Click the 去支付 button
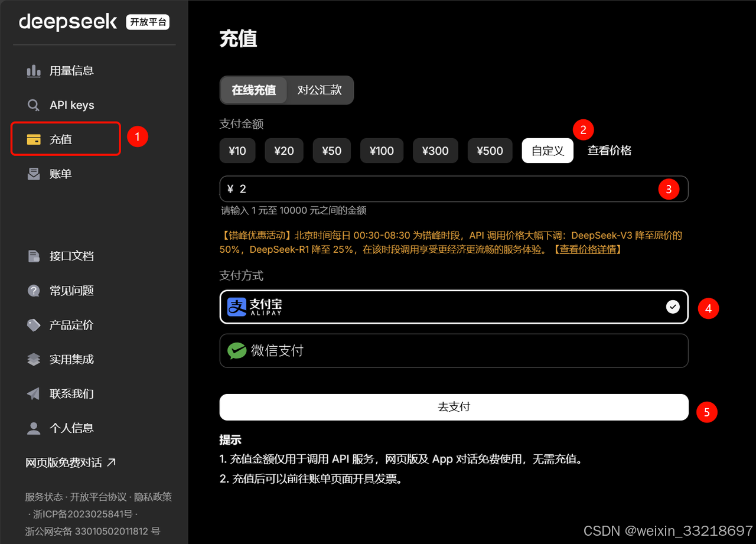The image size is (756, 544). pos(454,407)
